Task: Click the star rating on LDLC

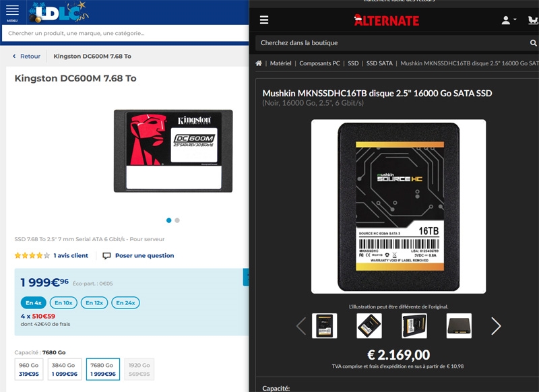Action: [x=32, y=255]
